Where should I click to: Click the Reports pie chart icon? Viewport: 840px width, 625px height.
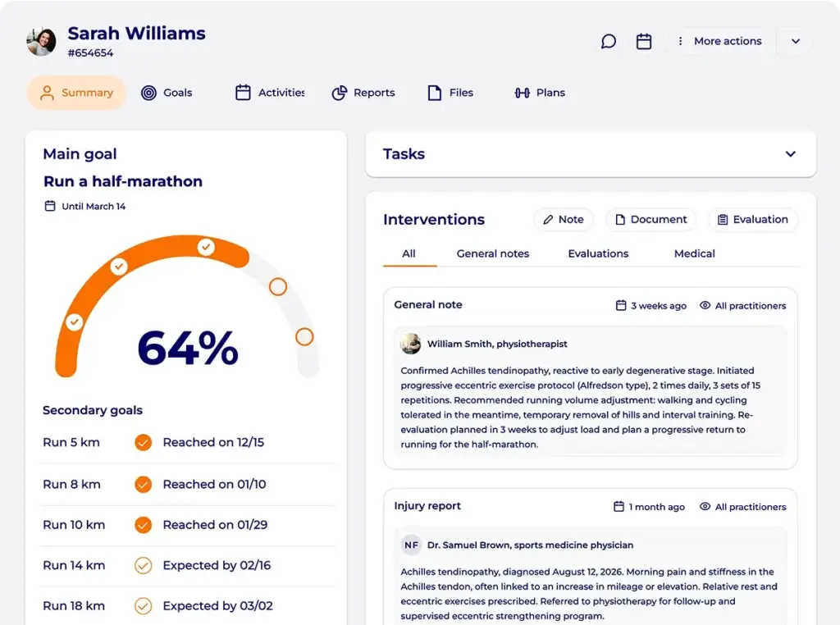[x=339, y=93]
